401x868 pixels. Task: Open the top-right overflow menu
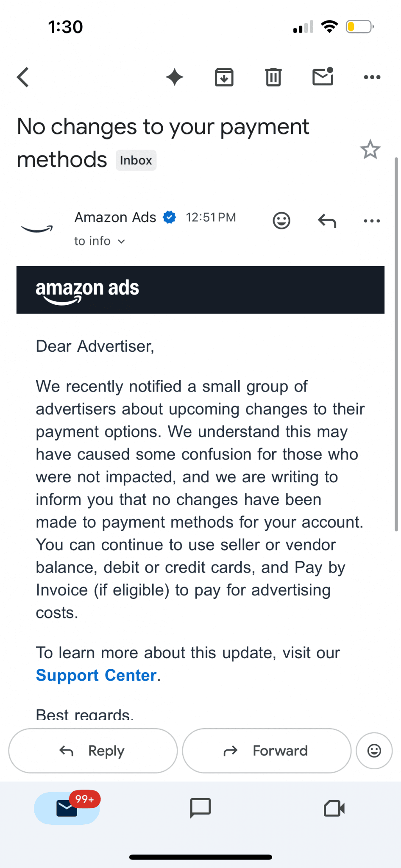click(x=372, y=77)
